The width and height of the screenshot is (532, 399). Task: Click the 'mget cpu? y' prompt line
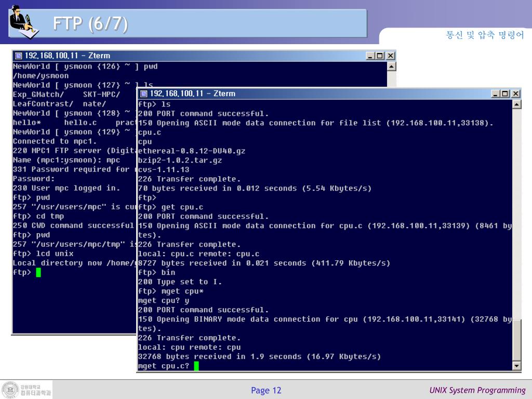click(x=164, y=301)
